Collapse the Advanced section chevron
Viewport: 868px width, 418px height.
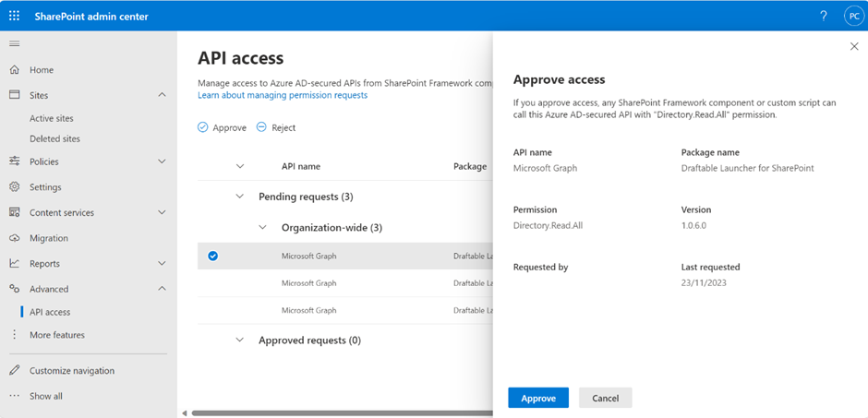[162, 289]
